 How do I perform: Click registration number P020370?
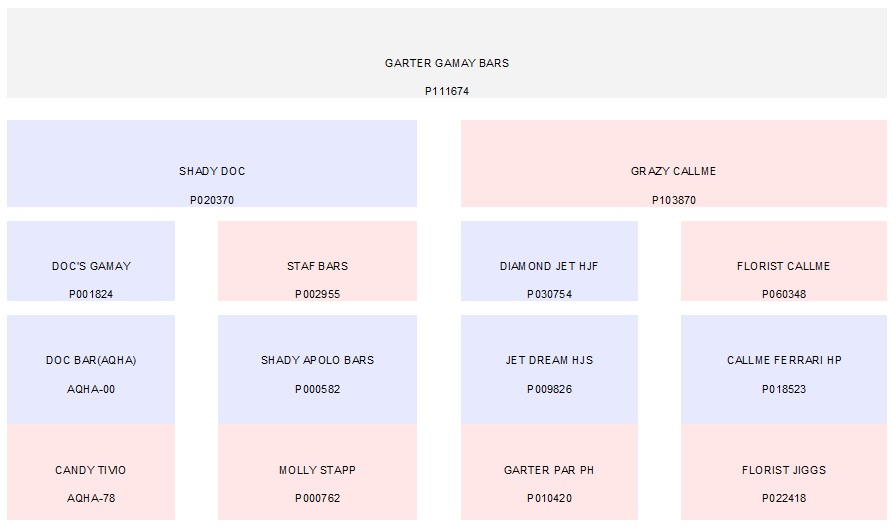(212, 201)
